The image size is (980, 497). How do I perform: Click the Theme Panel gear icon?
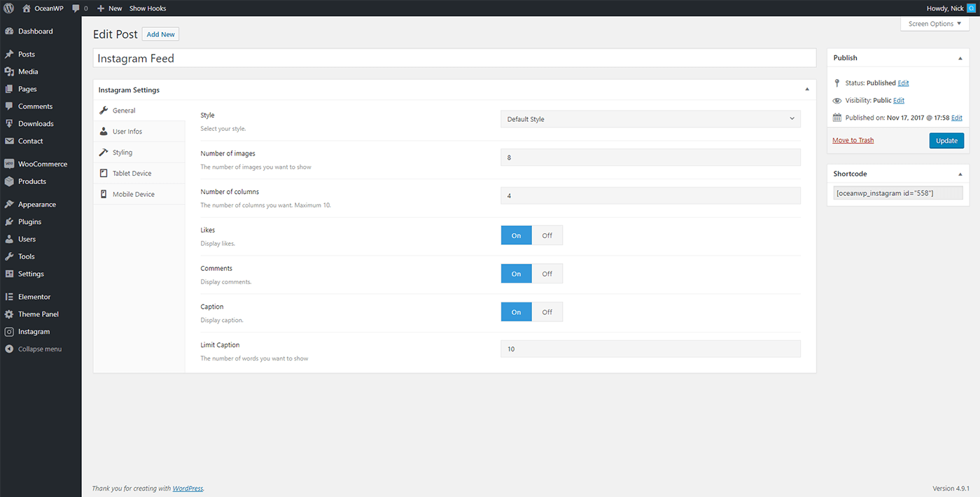tap(9, 314)
